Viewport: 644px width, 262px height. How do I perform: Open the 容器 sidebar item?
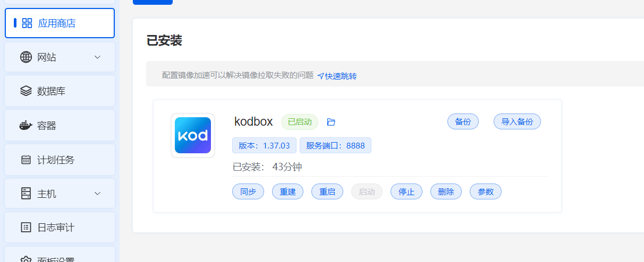point(60,126)
